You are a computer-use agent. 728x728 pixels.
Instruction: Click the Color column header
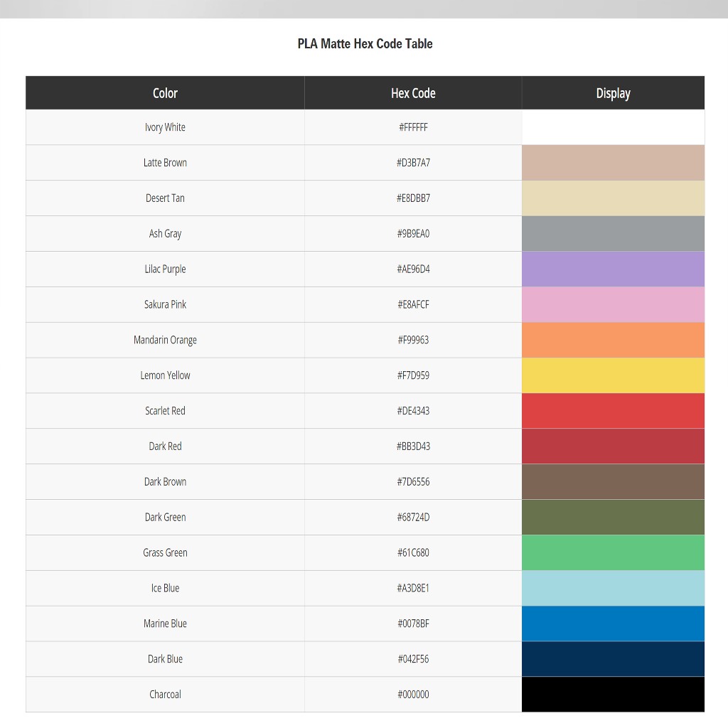point(165,93)
